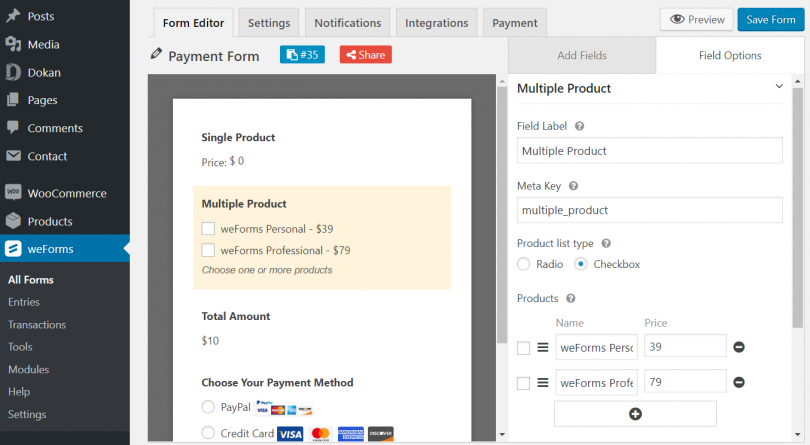Grab drag handle for weForms Professional row
Viewport: 810px width, 445px height.
(542, 382)
